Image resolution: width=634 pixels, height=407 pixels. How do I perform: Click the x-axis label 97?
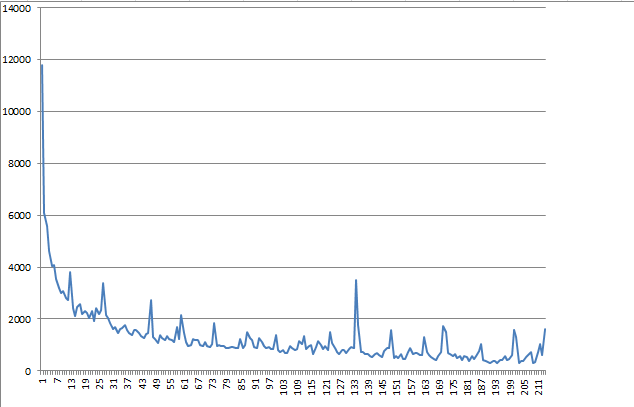[x=269, y=384]
